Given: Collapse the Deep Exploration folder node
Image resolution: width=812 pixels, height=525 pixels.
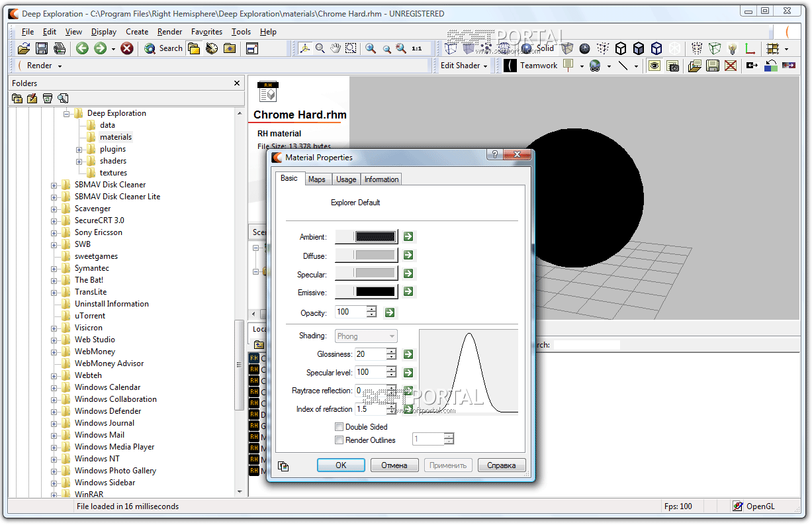Looking at the screenshot, I should pyautogui.click(x=67, y=113).
